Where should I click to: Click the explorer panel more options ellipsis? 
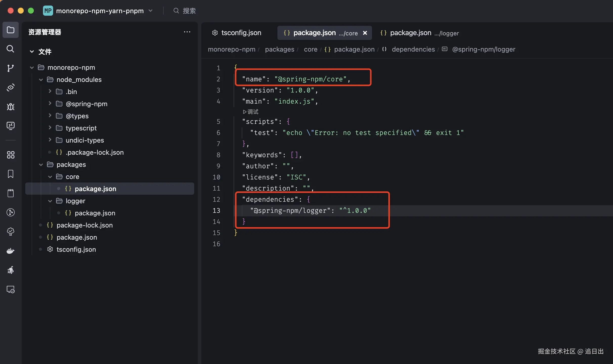pyautogui.click(x=187, y=32)
